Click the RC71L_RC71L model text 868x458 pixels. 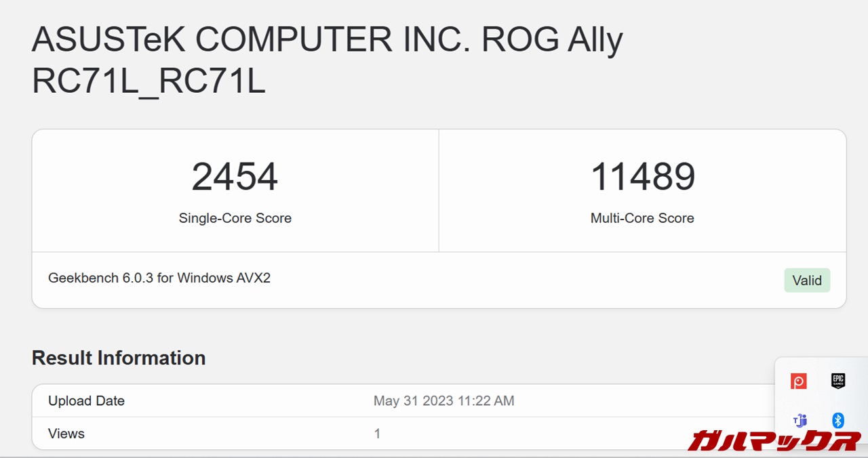[148, 82]
